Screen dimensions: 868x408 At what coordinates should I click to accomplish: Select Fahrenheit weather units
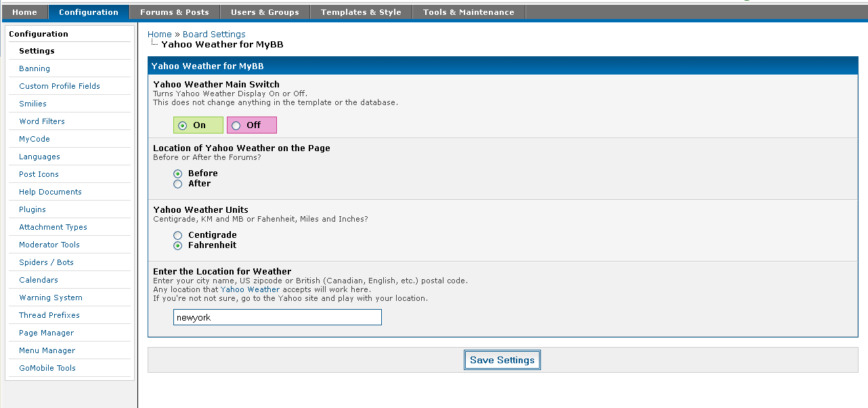click(178, 245)
